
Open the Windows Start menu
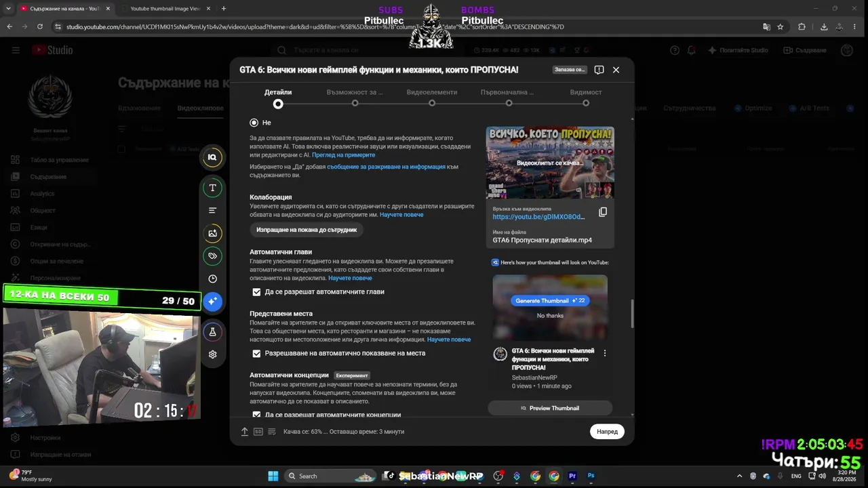(x=273, y=476)
